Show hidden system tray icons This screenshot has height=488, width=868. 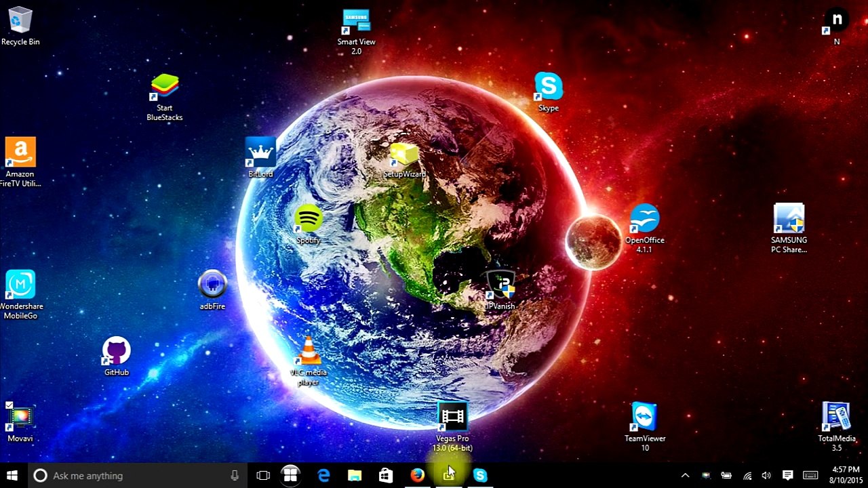(685, 476)
